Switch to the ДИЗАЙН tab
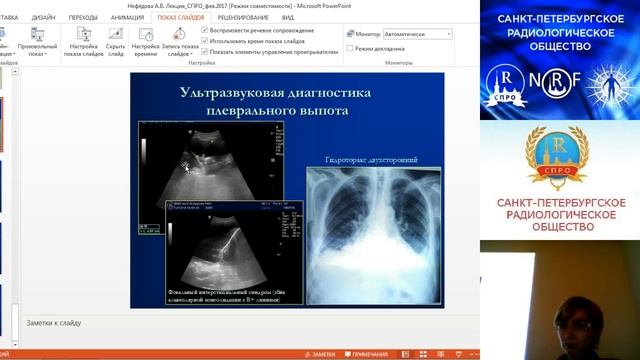Image resolution: width=640 pixels, height=360 pixels. click(43, 18)
